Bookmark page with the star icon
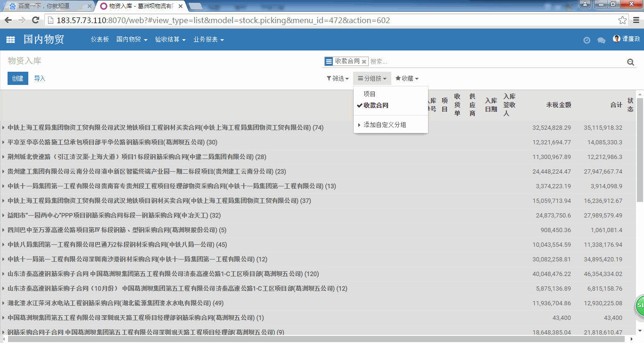The image size is (644, 343). pos(622,20)
